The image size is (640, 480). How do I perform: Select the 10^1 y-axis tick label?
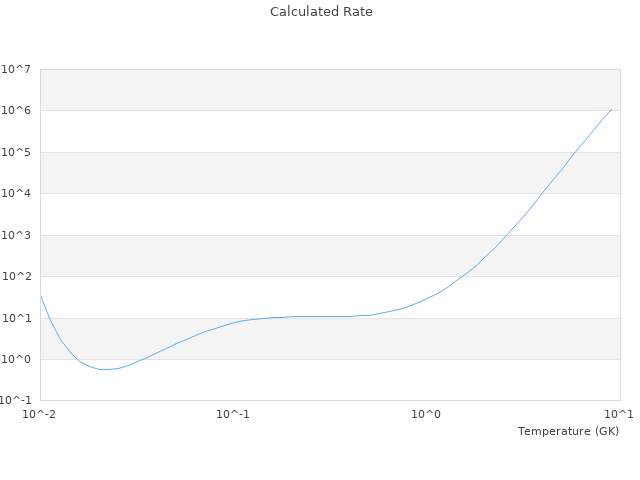[16, 318]
